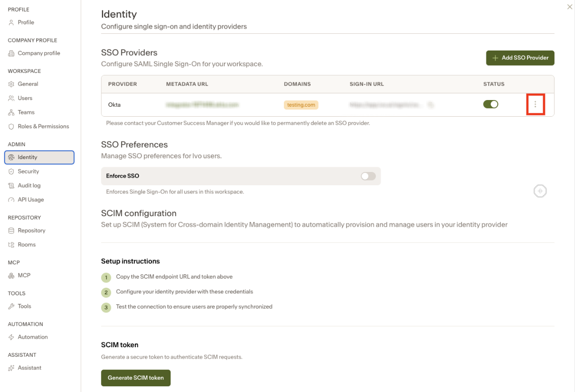Image resolution: width=575 pixels, height=392 pixels.
Task: Open API Usage
Action: coord(30,200)
